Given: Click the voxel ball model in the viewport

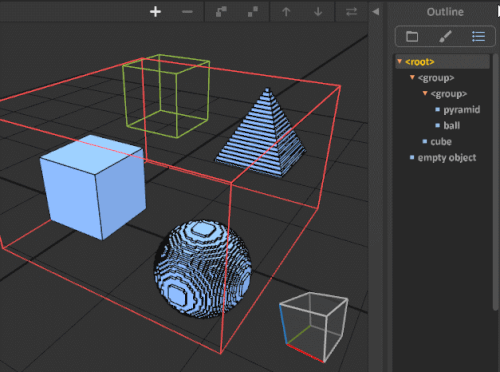Looking at the screenshot, I should coord(203,268).
